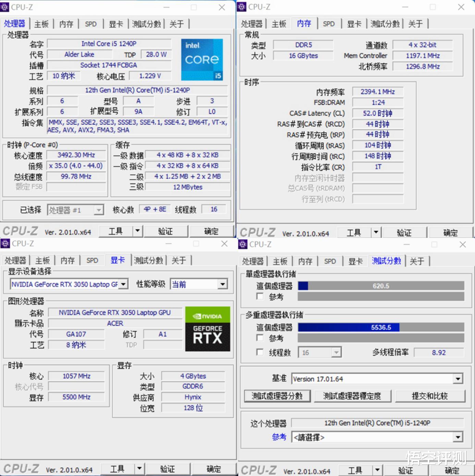Screen dimensions: 475x476
Task: Click the Intel Core i5 badge
Action: (x=202, y=60)
